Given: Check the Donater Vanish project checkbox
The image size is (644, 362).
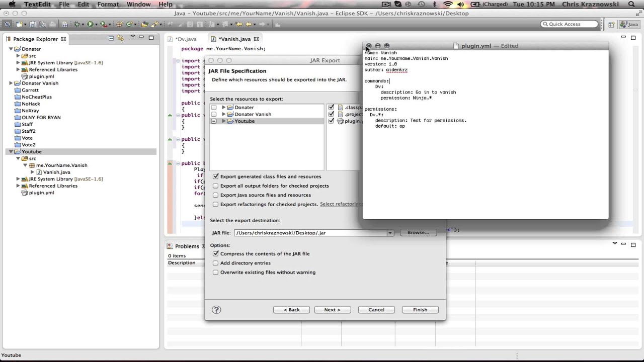Looking at the screenshot, I should click(214, 114).
